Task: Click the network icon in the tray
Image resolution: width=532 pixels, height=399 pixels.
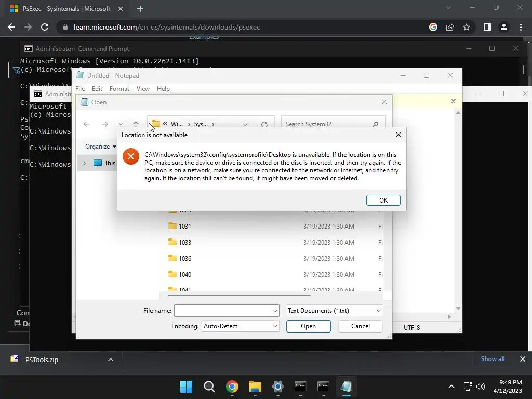Action: pos(468,387)
